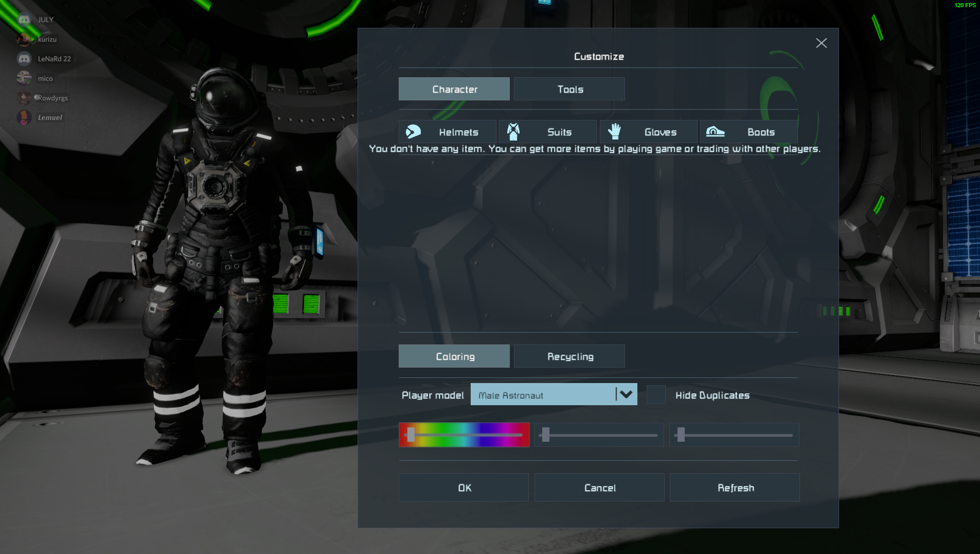Viewport: 980px width, 554px height.
Task: Select the Helmets category icon
Action: [x=413, y=132]
